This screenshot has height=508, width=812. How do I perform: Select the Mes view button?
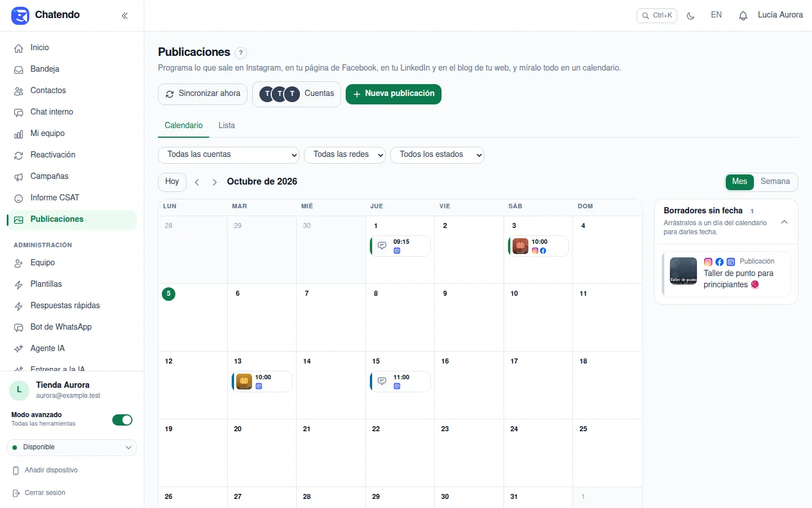[x=739, y=182]
